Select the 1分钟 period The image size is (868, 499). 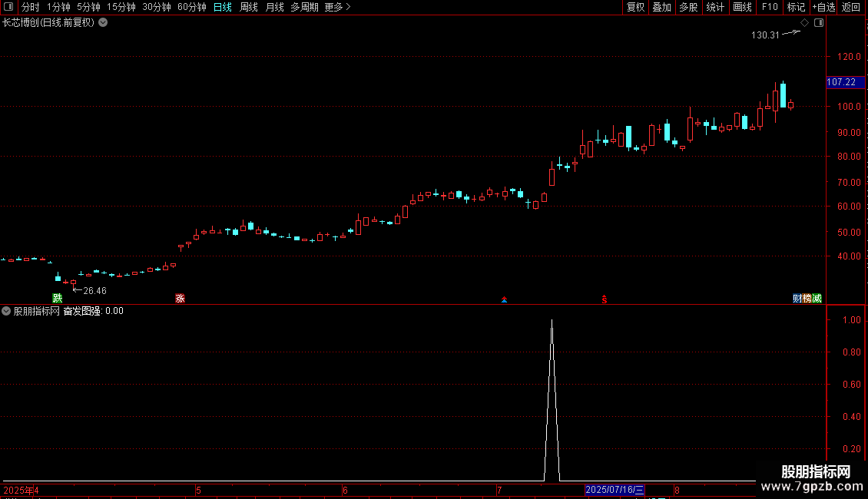pyautogui.click(x=58, y=7)
